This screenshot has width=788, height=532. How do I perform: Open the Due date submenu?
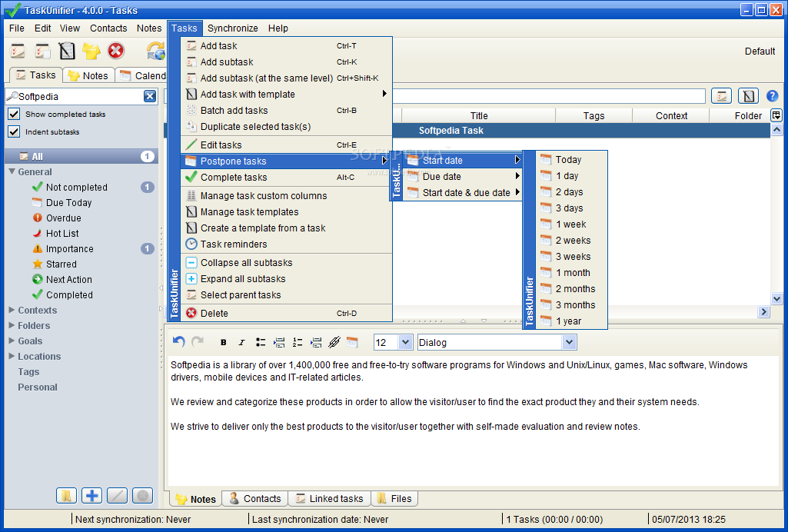pos(462,176)
